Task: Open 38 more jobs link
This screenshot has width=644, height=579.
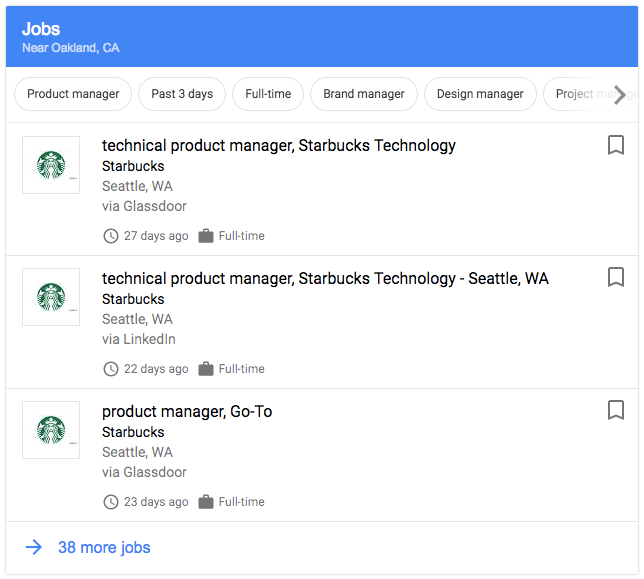Action: pyautogui.click(x=104, y=547)
